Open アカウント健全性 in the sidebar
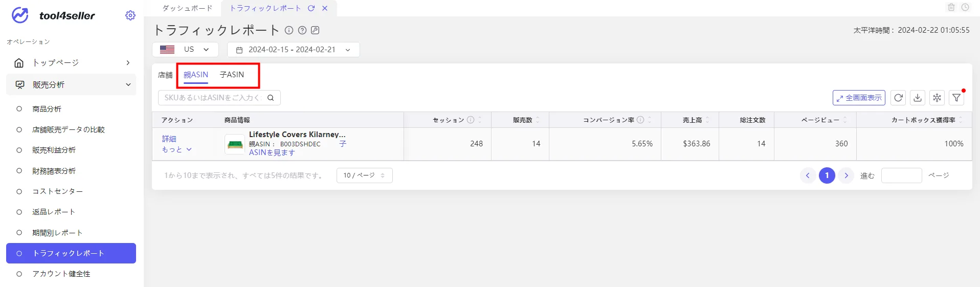Screen dimensions: 980x287 coord(61,274)
